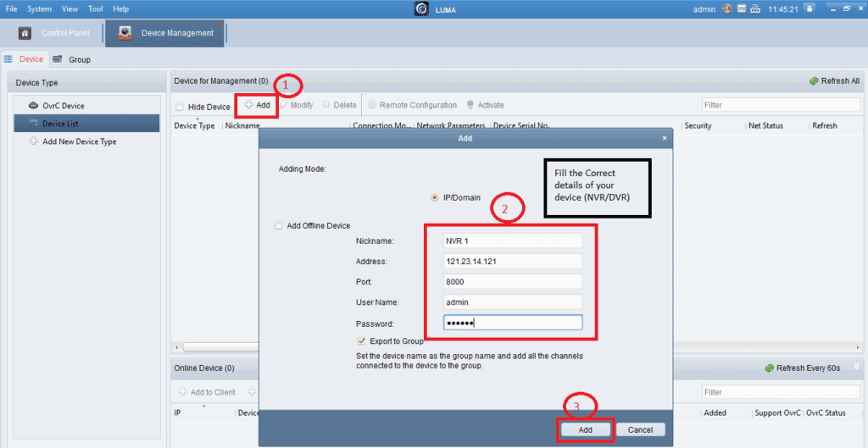Viewport: 868px width, 448px height.
Task: Tick the Hide Device checkbox
Action: coord(179,107)
